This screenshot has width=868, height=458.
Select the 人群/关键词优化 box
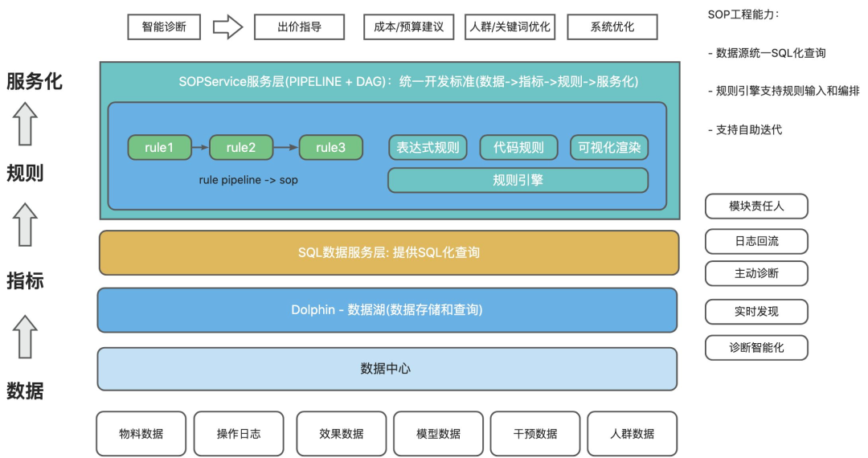coord(510,27)
